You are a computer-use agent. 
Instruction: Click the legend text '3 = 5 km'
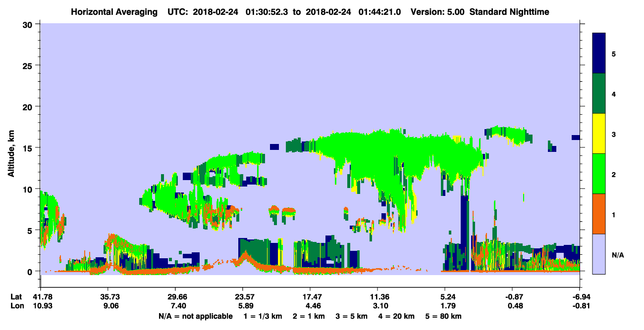(x=351, y=316)
